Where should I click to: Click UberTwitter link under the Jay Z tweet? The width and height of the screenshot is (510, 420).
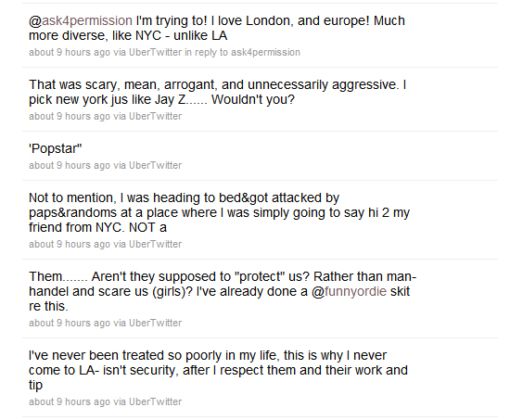[156, 116]
